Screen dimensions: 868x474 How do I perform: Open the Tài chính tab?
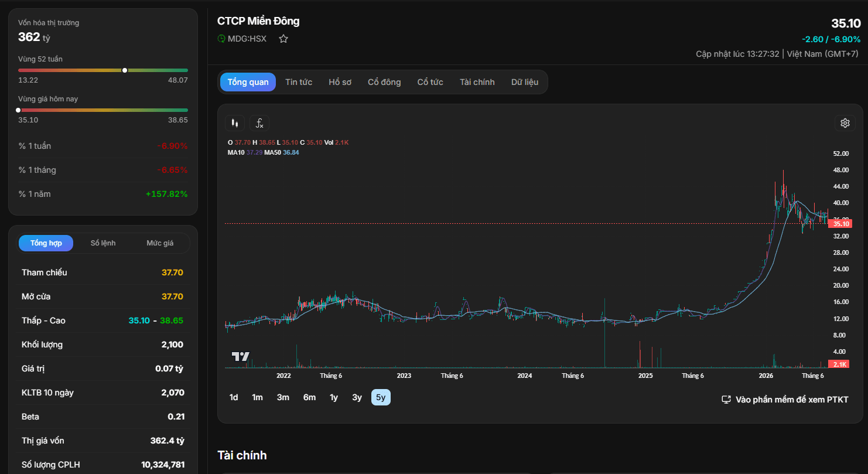[x=477, y=82]
